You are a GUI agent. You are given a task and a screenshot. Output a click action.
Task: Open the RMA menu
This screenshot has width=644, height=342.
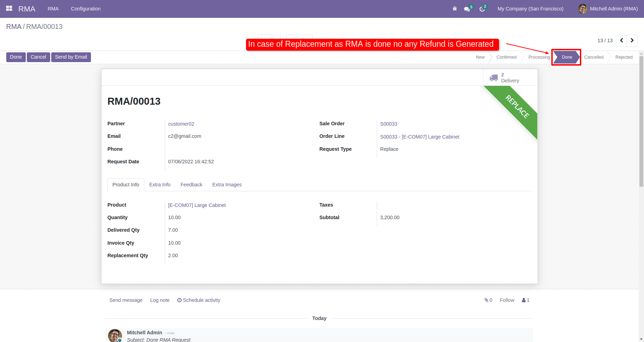point(53,9)
